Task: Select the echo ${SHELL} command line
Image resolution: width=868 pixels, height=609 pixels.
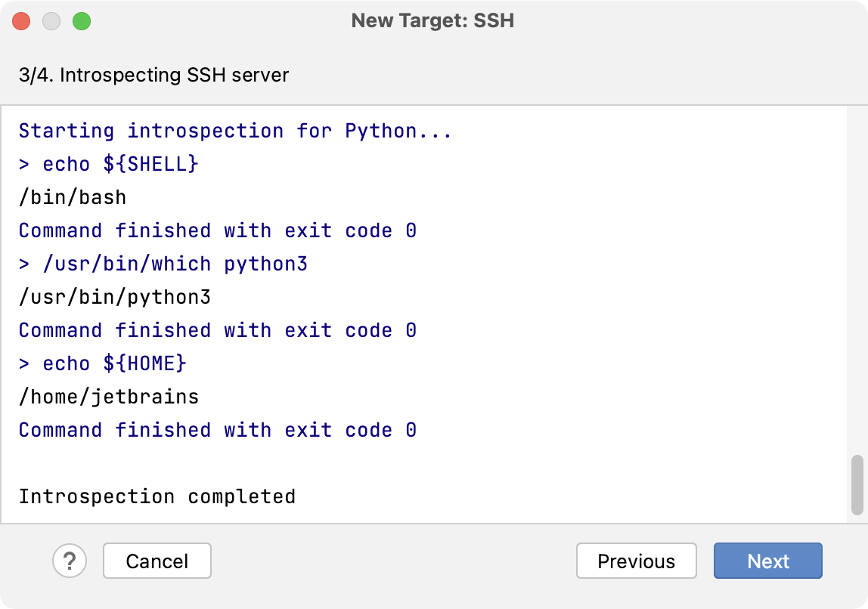Action: (x=108, y=163)
